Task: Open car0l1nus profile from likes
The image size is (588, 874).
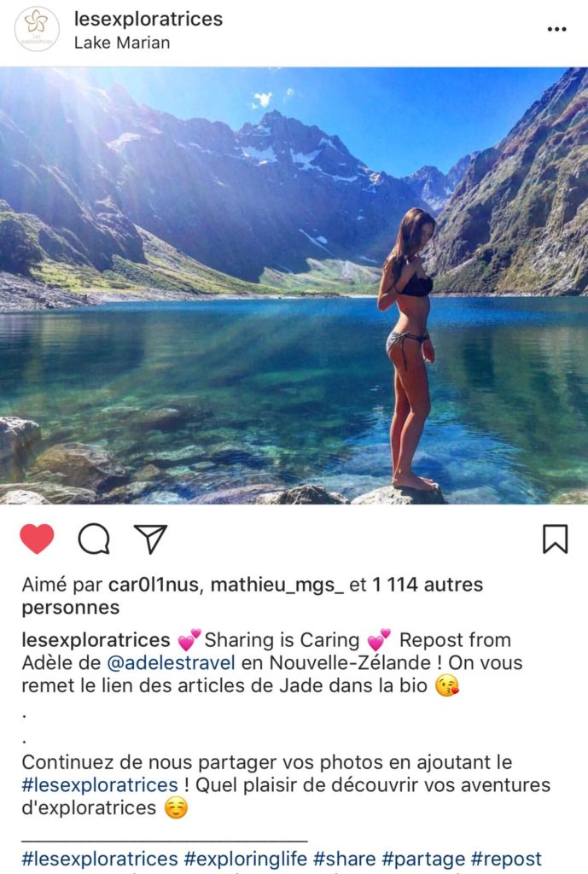Action: click(x=154, y=585)
